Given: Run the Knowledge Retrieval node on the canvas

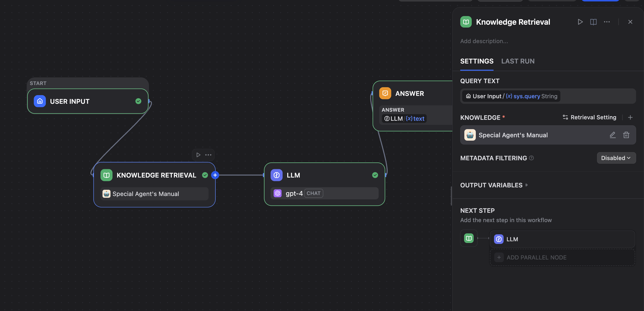Looking at the screenshot, I should [x=198, y=155].
